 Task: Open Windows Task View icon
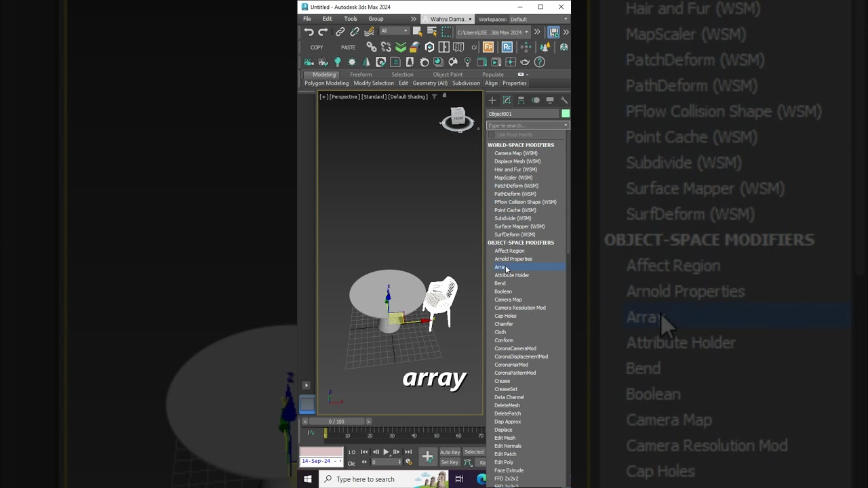[459, 479]
